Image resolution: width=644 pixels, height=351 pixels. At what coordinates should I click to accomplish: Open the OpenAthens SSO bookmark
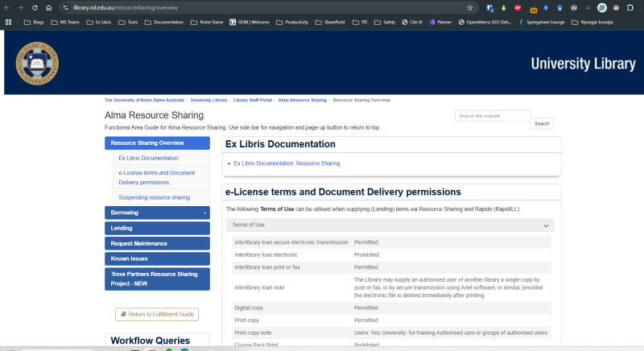[485, 23]
